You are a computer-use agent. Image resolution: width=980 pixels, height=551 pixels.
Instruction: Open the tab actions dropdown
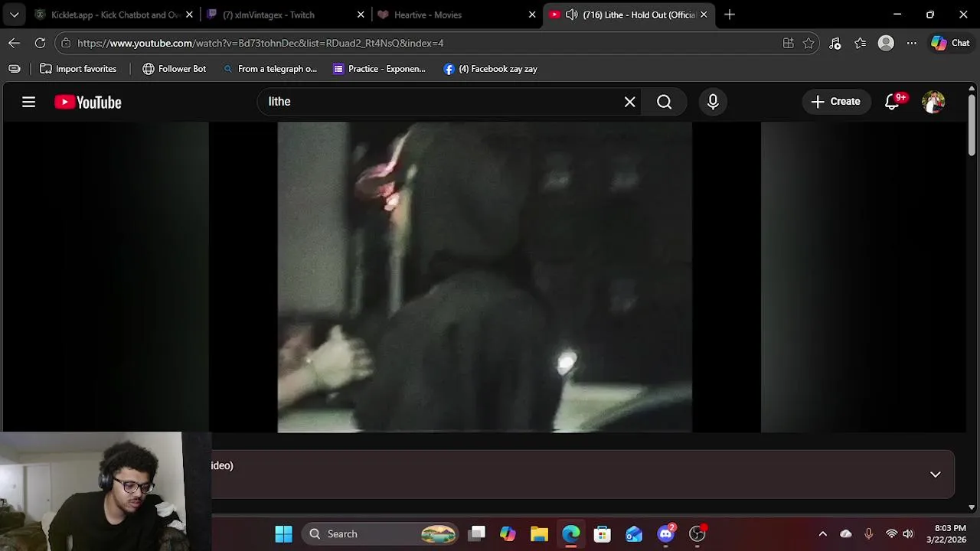14,15
